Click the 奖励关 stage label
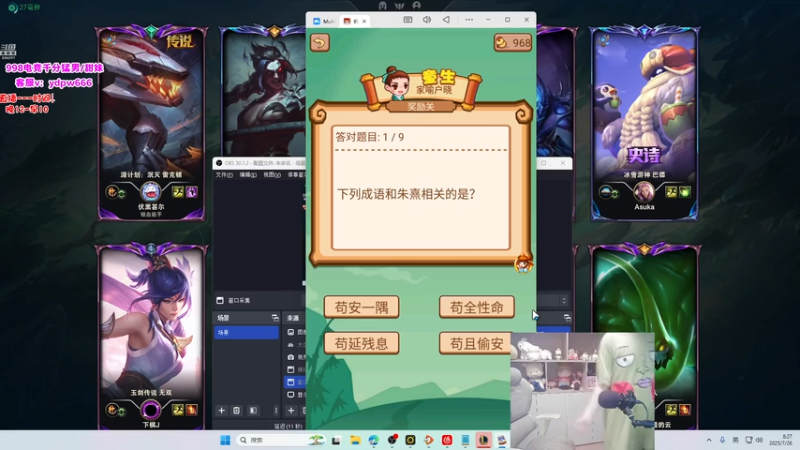The width and height of the screenshot is (800, 450). tap(420, 107)
